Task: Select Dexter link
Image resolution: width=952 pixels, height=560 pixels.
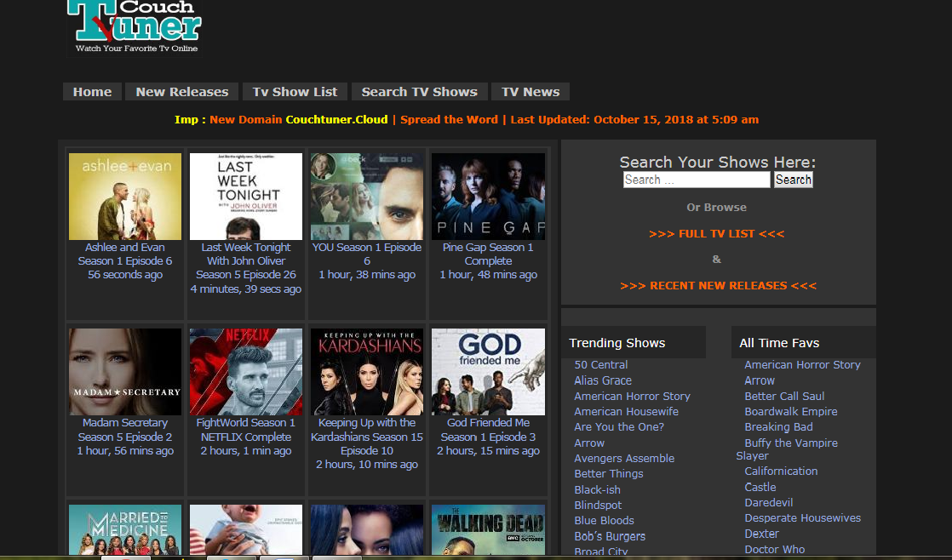Action: [x=761, y=534]
